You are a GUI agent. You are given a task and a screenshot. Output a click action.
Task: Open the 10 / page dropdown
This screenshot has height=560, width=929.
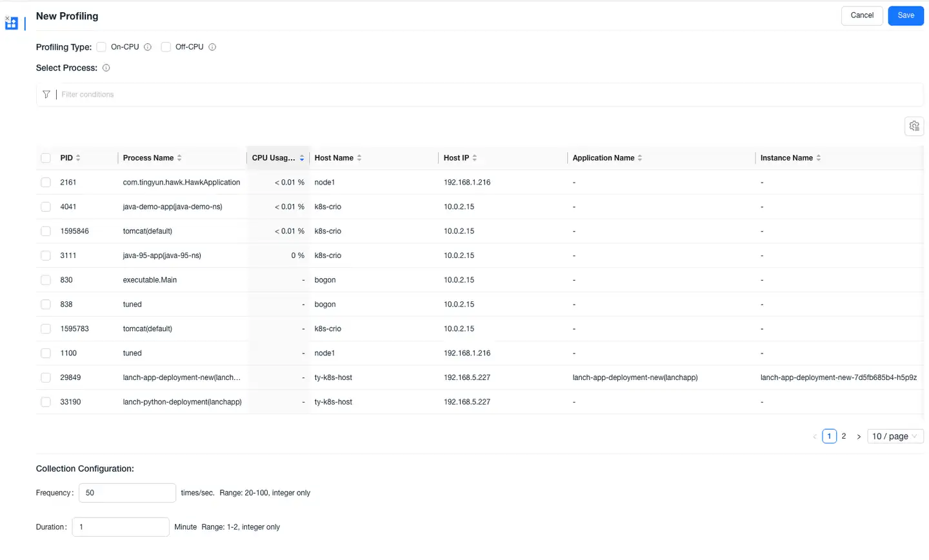click(895, 437)
